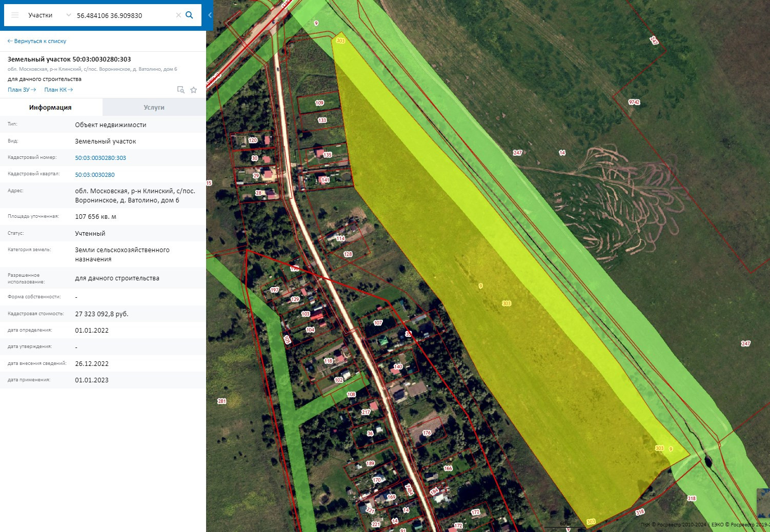Click the search type dropdown arrow
The width and height of the screenshot is (770, 532).
click(69, 15)
